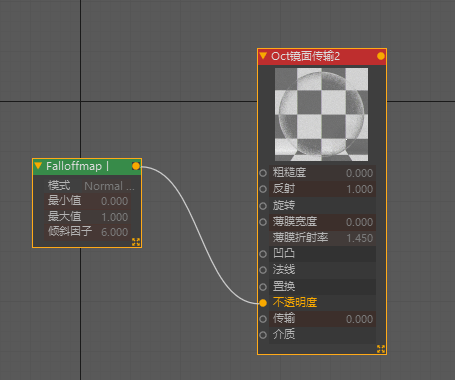455x380 pixels.
Task: Click the Falloffmap node output port
Action: 136,166
